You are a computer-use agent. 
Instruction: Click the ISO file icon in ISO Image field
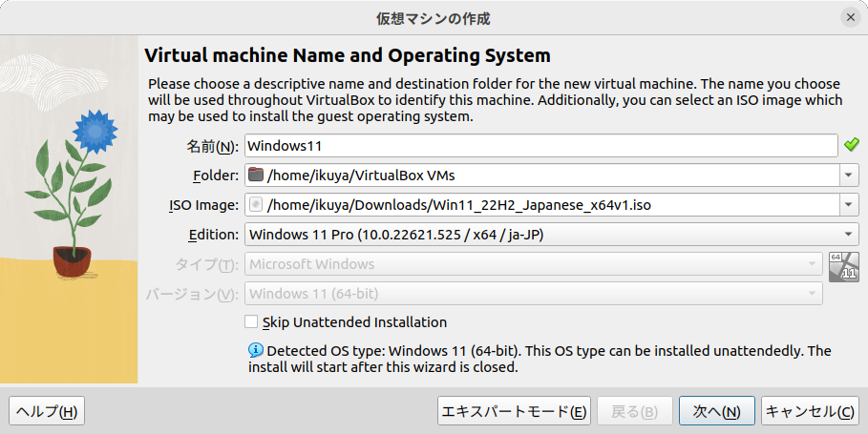coord(255,205)
